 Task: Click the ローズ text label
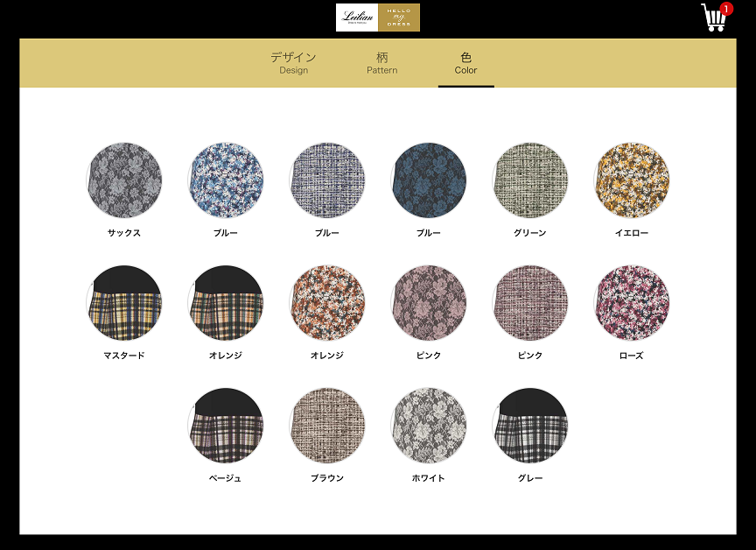pos(632,356)
